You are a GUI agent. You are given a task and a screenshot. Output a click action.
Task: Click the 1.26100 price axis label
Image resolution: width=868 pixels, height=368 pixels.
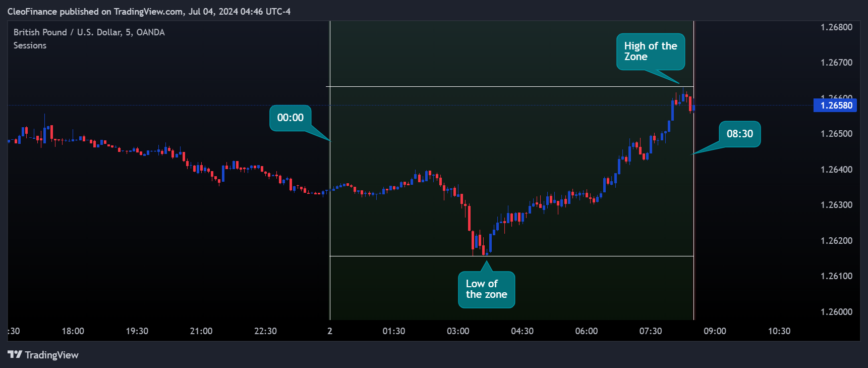pos(836,276)
